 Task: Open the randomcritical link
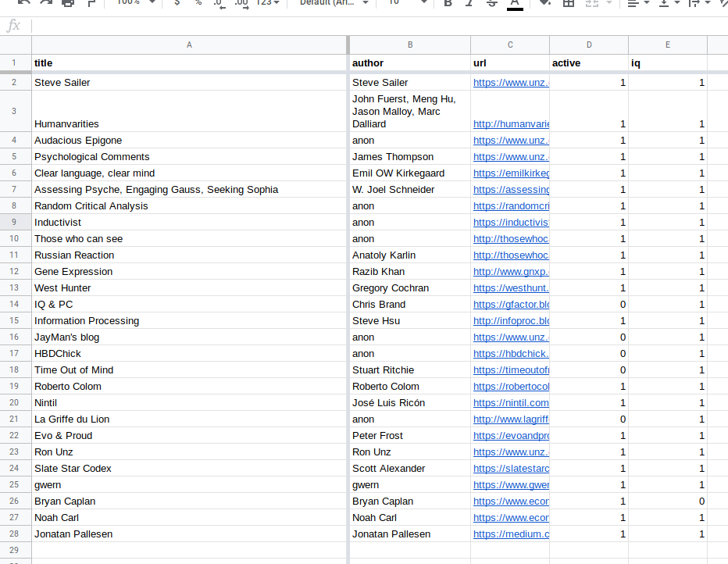click(511, 206)
